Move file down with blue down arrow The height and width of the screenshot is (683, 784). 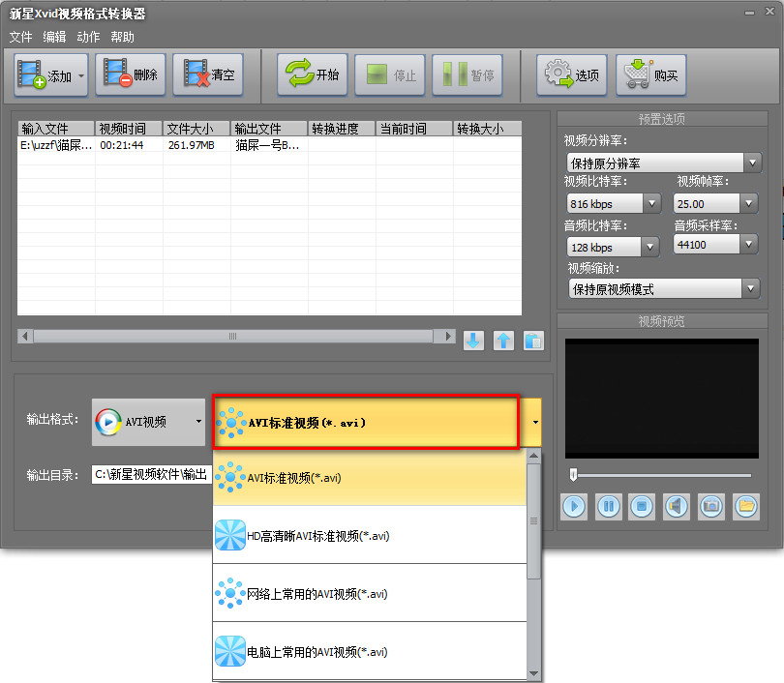473,341
